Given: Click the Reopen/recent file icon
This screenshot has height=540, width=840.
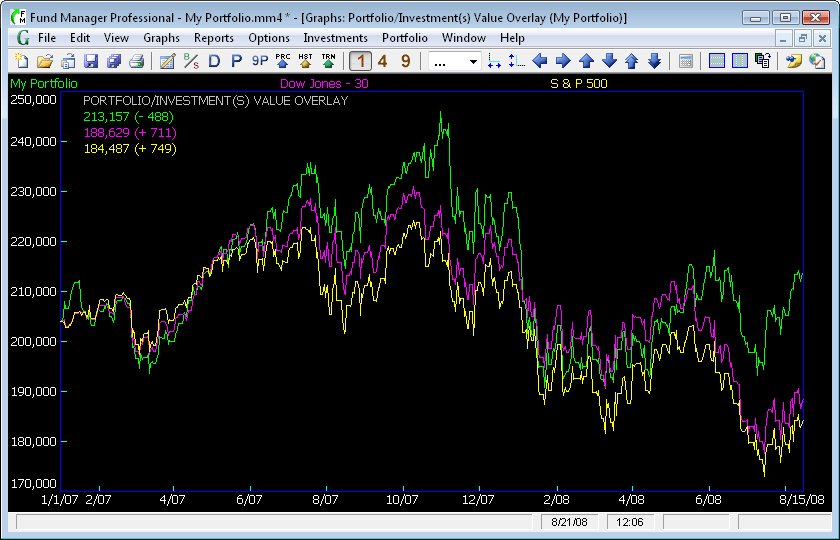Looking at the screenshot, I should click(68, 61).
